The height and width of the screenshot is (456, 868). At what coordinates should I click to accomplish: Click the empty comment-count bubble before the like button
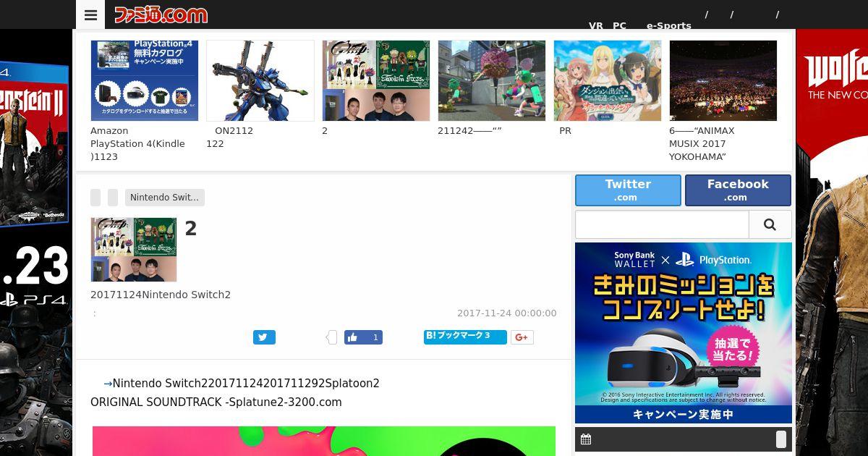pyautogui.click(x=331, y=337)
